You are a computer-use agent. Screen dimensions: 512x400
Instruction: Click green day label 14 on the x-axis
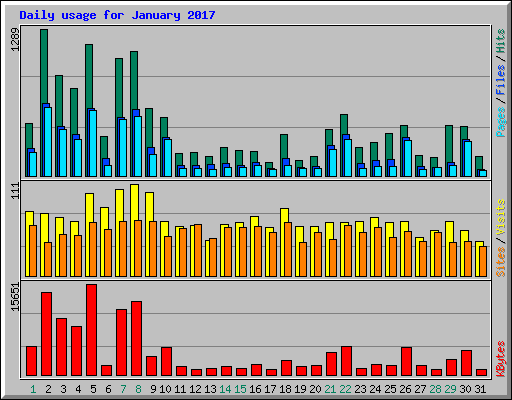coord(225,389)
